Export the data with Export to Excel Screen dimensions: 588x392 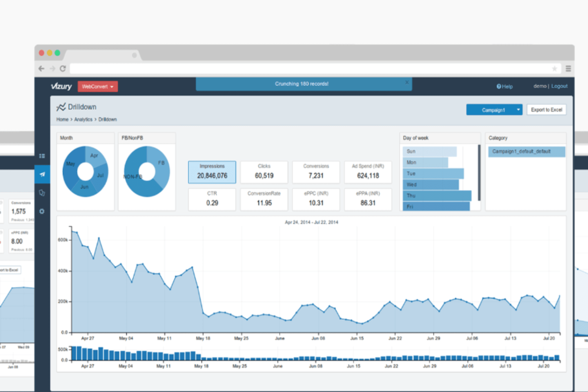click(546, 110)
